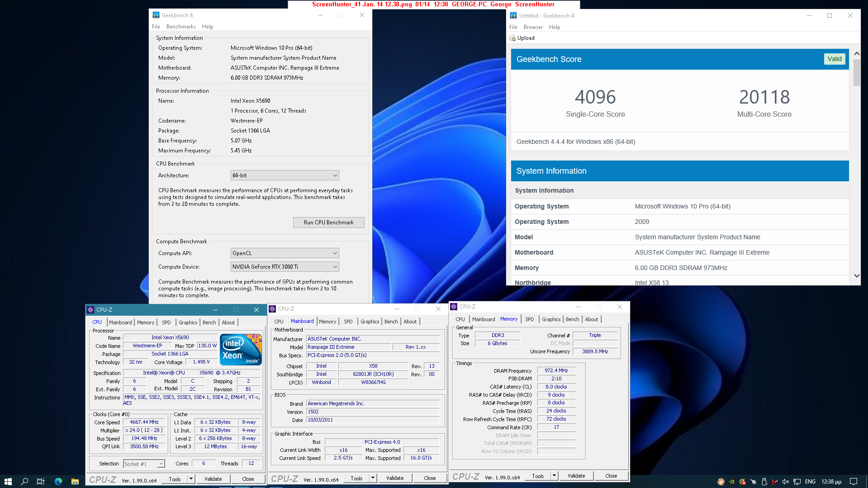Open the Benchmarks menu
868x488 pixels.
(181, 27)
